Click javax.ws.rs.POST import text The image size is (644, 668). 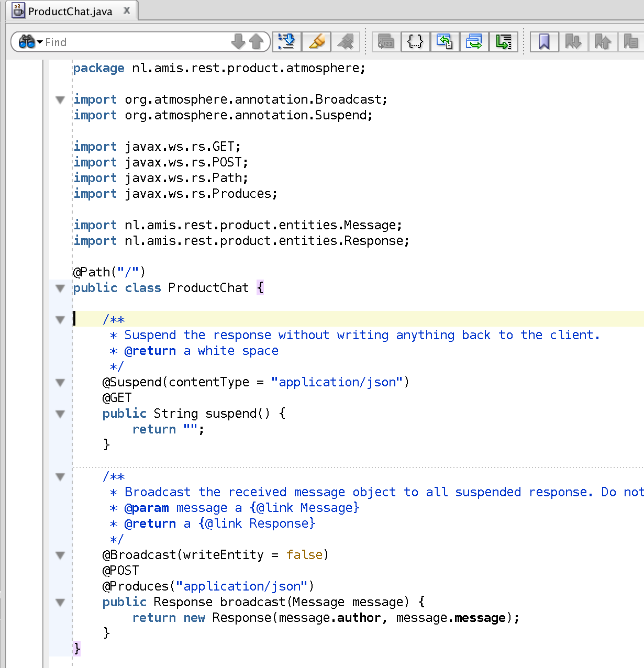tap(186, 162)
